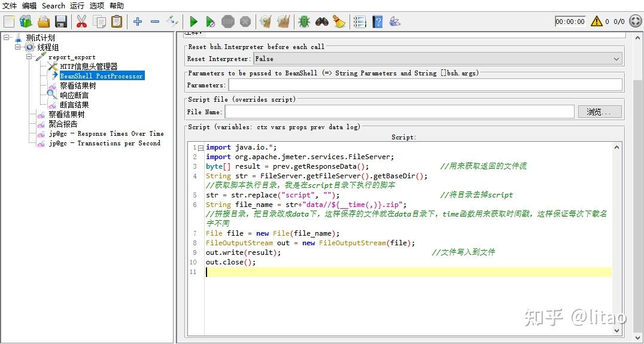Click the Paste clipboard icon
The width and height of the screenshot is (644, 344).
tap(117, 22)
